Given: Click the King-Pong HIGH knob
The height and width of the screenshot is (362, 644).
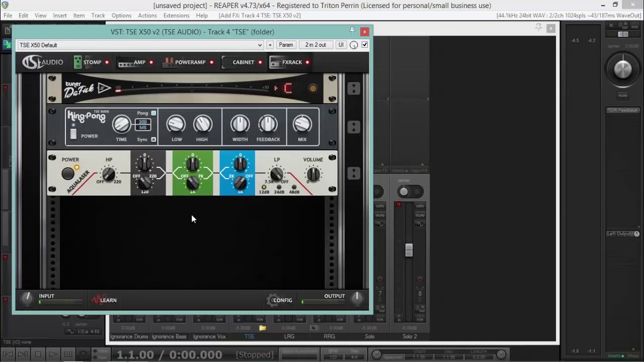Looking at the screenshot, I should tap(202, 124).
